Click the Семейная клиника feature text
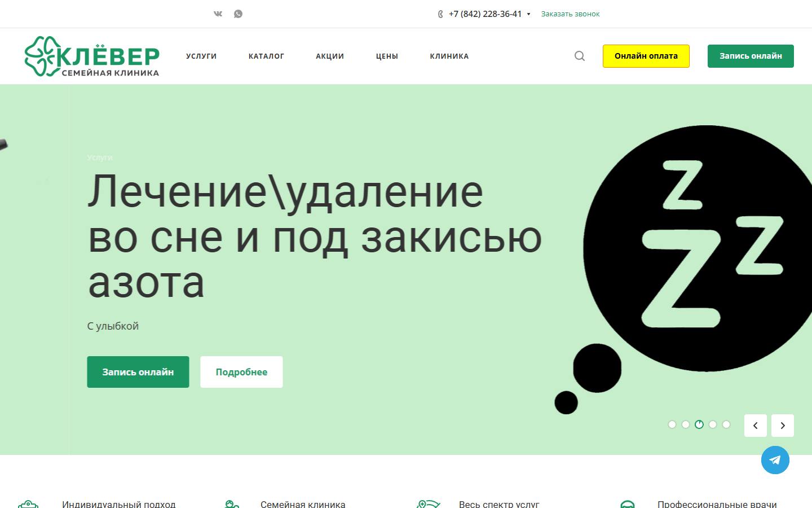Image resolution: width=812 pixels, height=508 pixels. [303, 504]
